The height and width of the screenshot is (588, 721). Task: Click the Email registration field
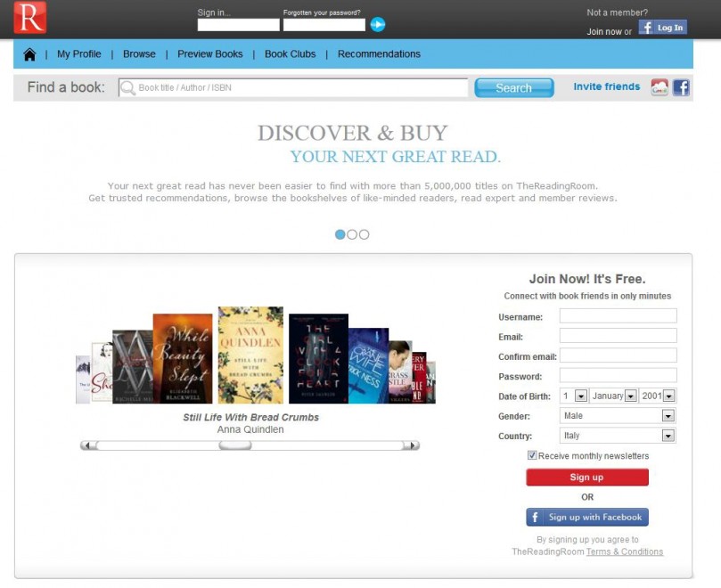(618, 336)
